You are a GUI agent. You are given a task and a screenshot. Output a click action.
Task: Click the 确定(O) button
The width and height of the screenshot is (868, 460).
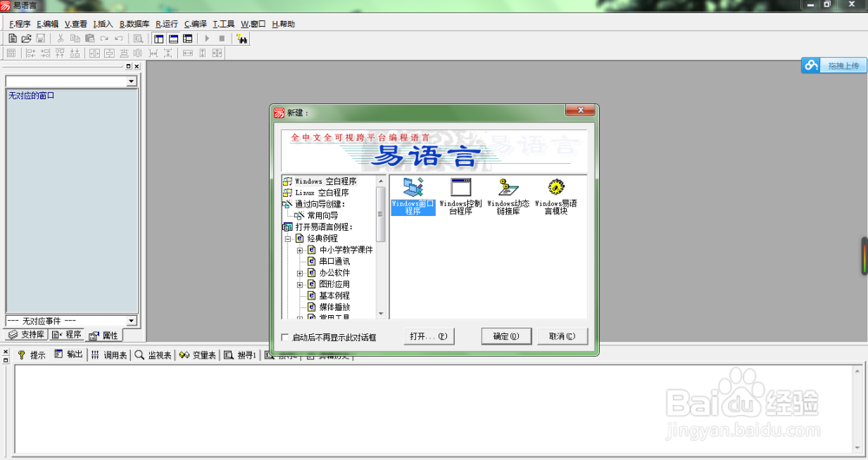click(506, 336)
